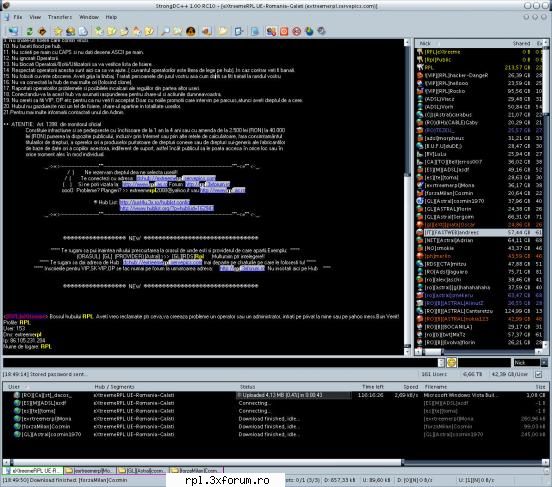Viewport: 552px width, 487px height.
Task: Click the yellow folder icon left of the magnifier
Action: [x=149, y=31]
